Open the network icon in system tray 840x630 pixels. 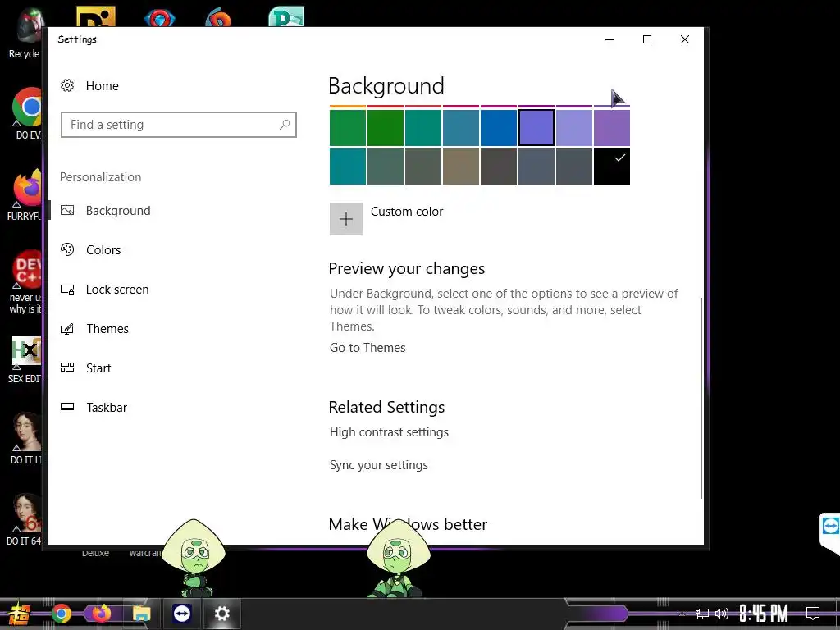pos(702,614)
